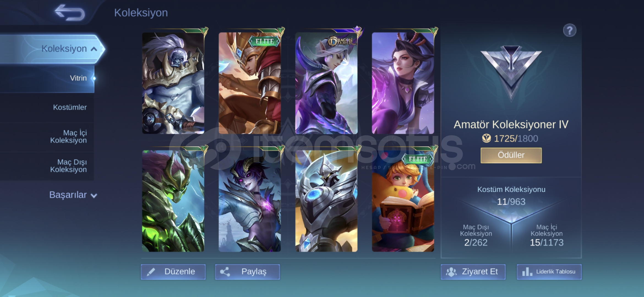Viewport: 644px width, 297px height.
Task: Select the gorilla warrior skin card
Action: (173, 83)
